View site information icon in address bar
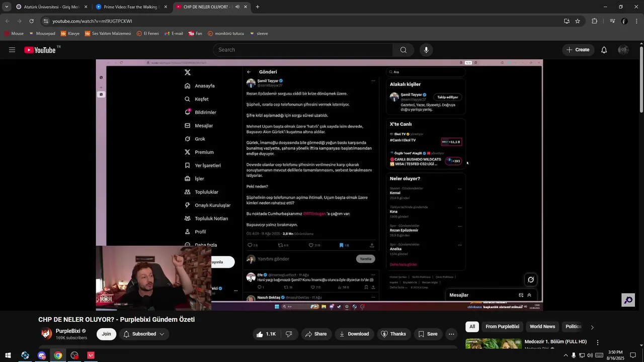This screenshot has width=644, height=362. coord(46,21)
